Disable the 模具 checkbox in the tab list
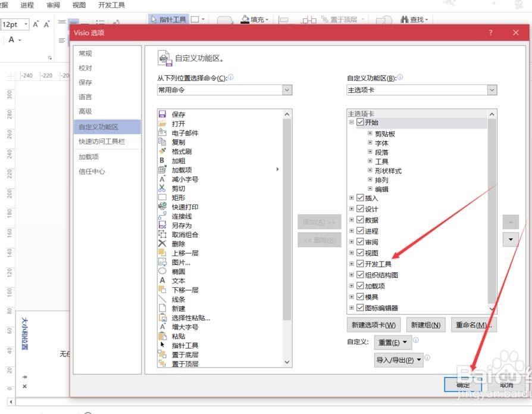Image resolution: width=532 pixels, height=414 pixels. (x=361, y=295)
